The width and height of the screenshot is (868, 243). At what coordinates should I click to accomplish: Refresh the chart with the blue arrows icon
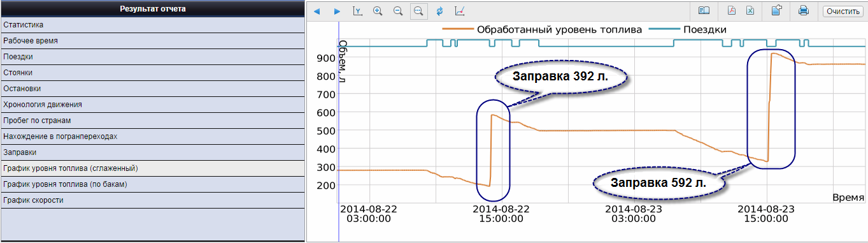439,11
